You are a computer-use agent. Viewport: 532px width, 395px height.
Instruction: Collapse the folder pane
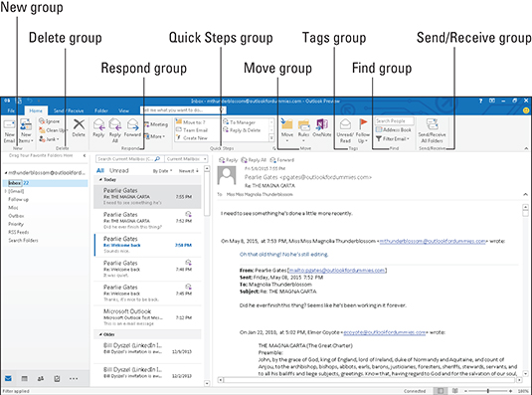point(85,155)
